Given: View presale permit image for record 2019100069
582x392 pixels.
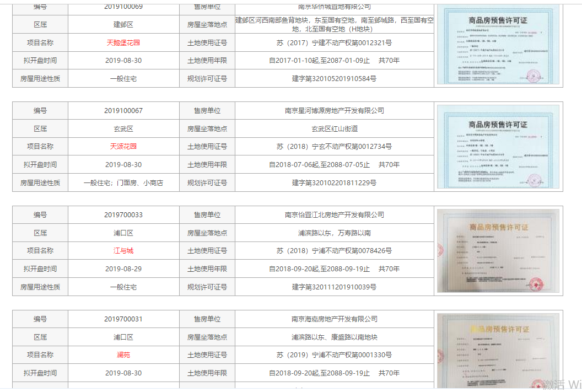Looking at the screenshot, I should click(x=498, y=45).
